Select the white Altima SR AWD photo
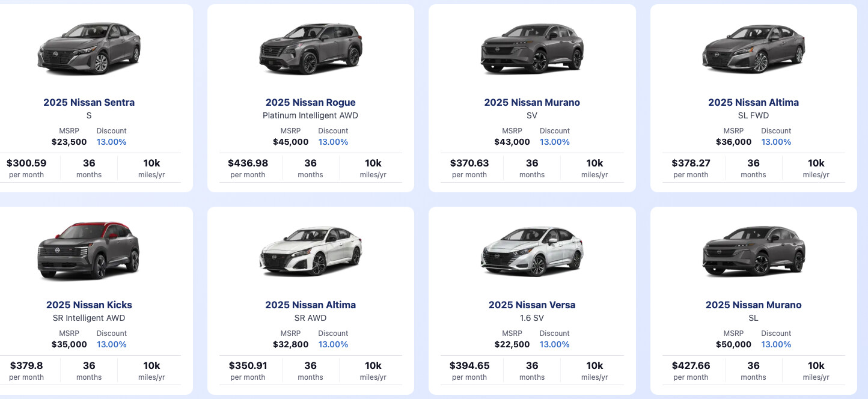The image size is (868, 399). point(310,251)
